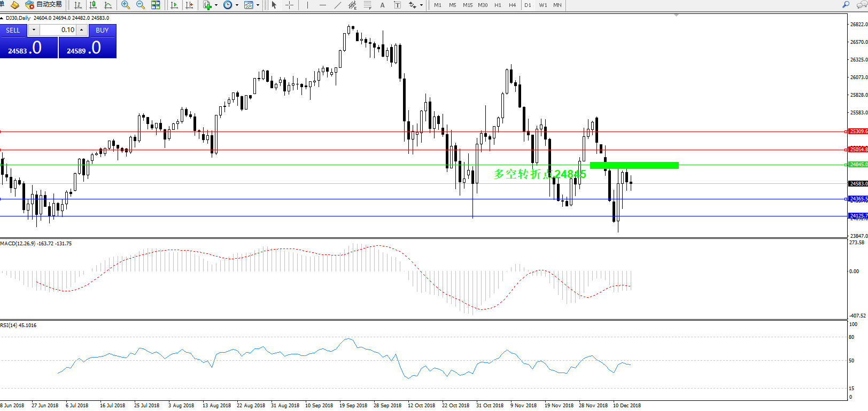
Task: Tile chart windows with grid icon
Action: pyautogui.click(x=156, y=5)
